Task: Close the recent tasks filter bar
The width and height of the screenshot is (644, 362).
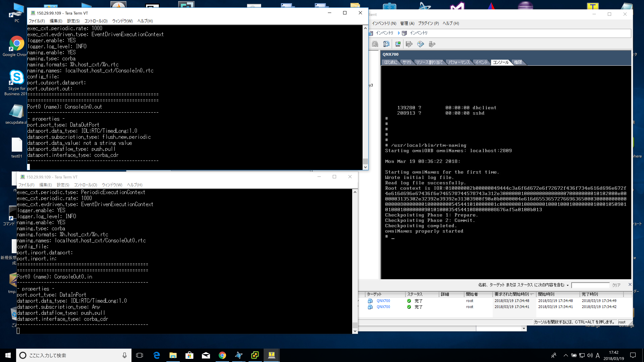Action: coord(630,285)
